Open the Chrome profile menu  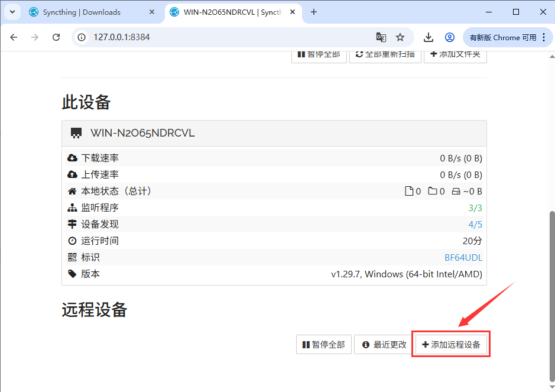click(450, 37)
